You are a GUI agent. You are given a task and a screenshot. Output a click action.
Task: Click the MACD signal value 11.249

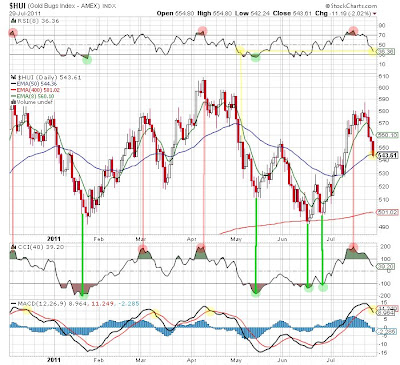101,304
